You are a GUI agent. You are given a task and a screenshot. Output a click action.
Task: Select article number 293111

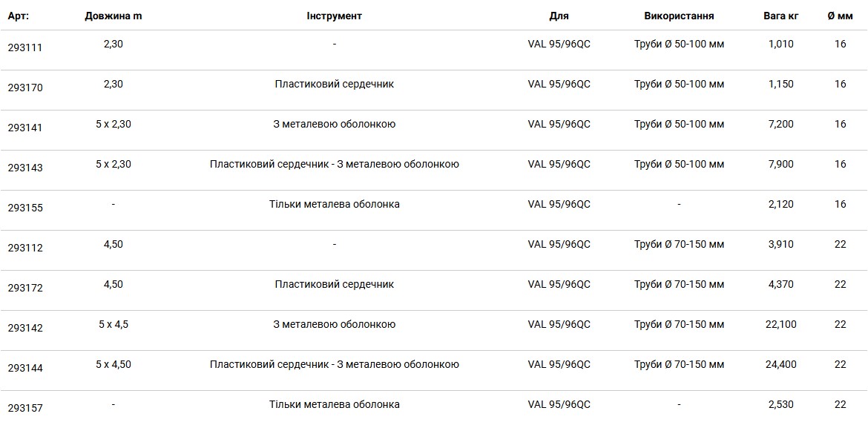tap(25, 47)
